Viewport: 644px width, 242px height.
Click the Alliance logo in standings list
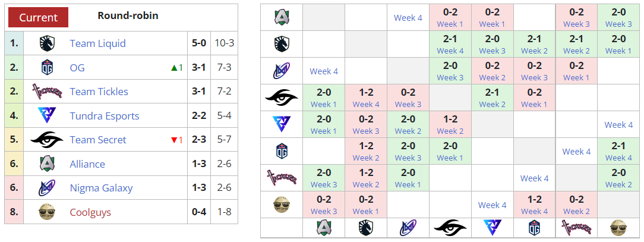[46, 164]
